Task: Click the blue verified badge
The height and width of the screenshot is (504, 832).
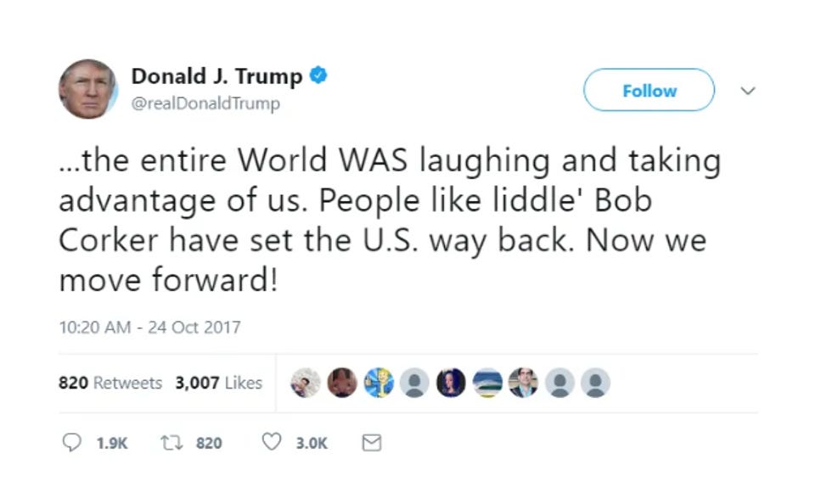Action: coord(318,76)
